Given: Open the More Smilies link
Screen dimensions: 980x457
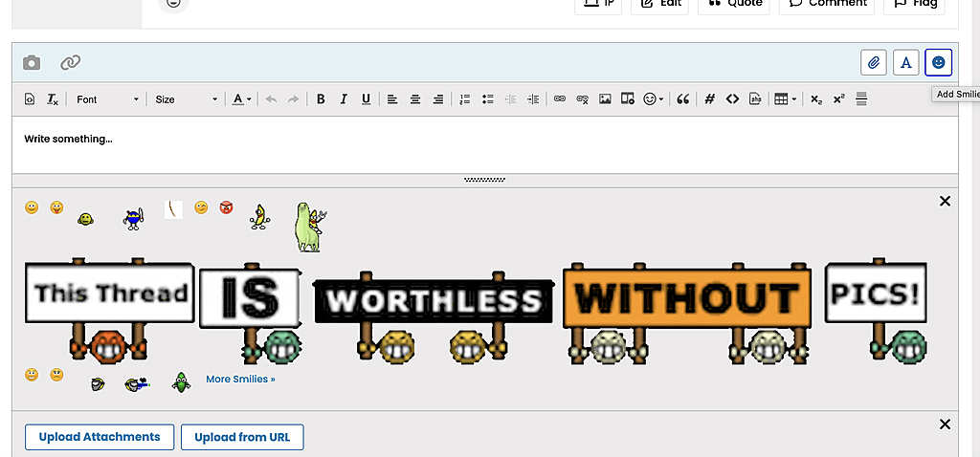Looking at the screenshot, I should (240, 379).
